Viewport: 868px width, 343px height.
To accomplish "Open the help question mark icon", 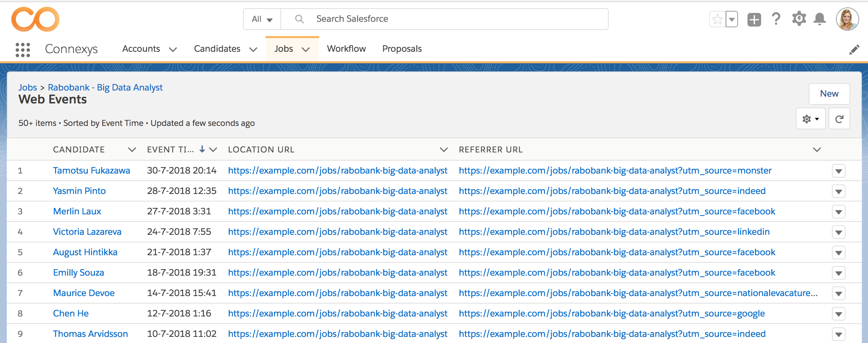I will coord(776,19).
